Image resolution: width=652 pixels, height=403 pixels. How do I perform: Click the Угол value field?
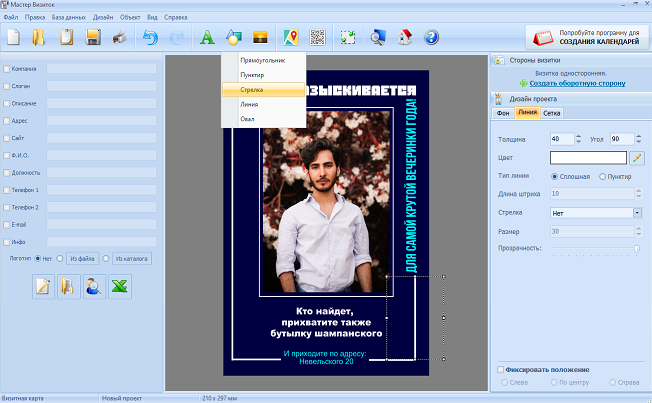click(x=622, y=139)
